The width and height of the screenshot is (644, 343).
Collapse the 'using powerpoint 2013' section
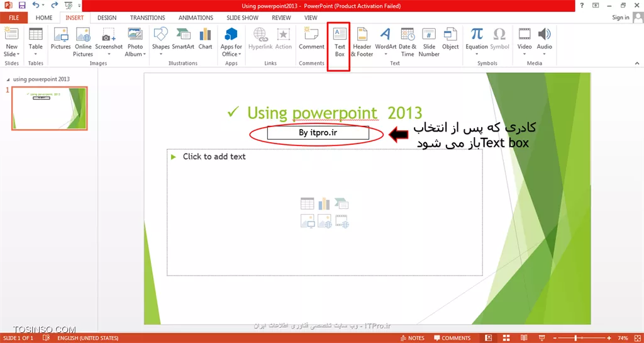pos(9,79)
